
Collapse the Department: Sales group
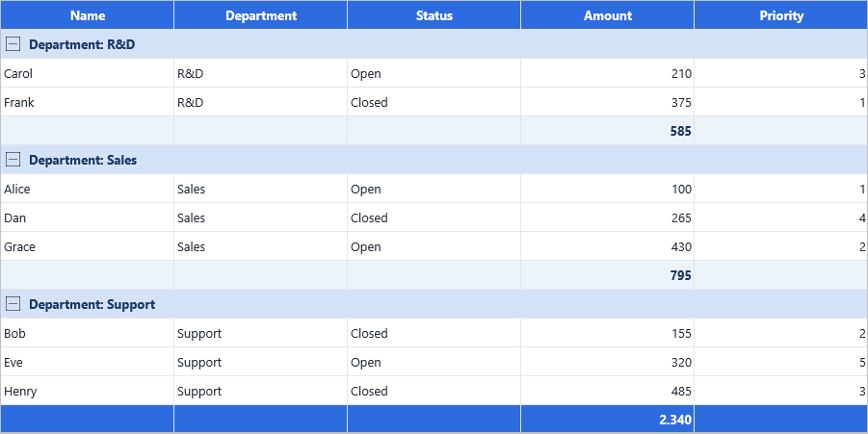pos(13,160)
